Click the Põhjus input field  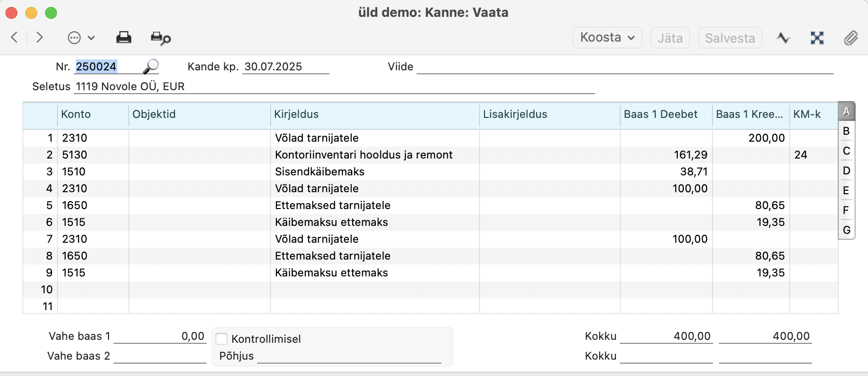pos(349,356)
